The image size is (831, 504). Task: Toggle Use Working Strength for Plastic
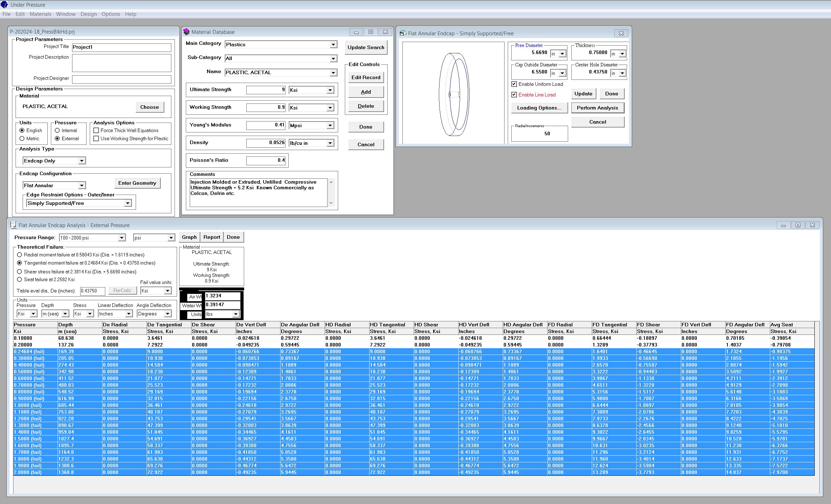tap(96, 138)
